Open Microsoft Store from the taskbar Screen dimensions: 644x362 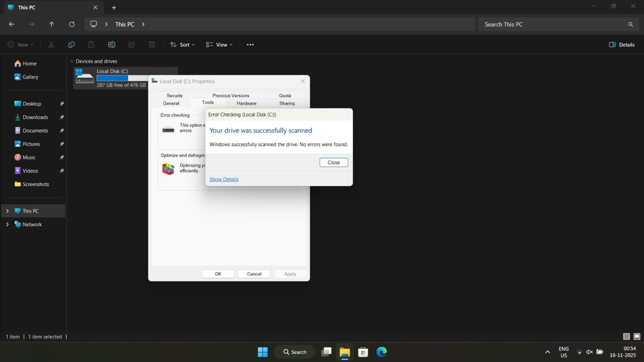point(363,352)
